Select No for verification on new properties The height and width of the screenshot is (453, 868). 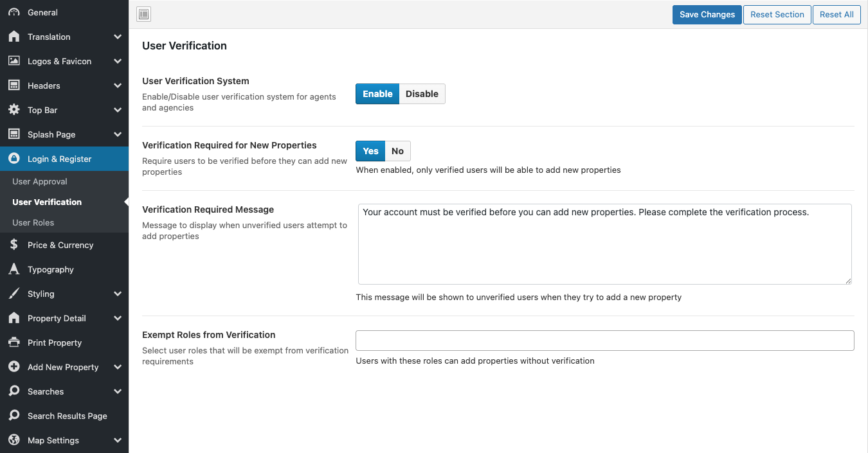(x=397, y=151)
